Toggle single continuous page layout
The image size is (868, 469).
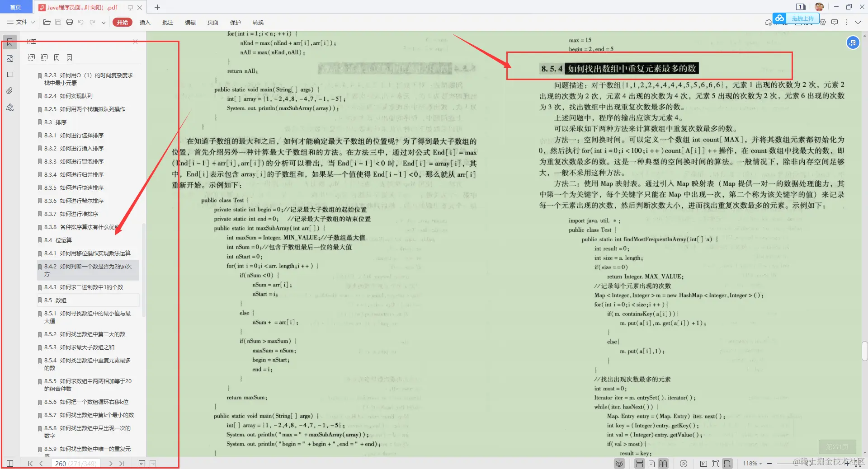click(x=639, y=464)
